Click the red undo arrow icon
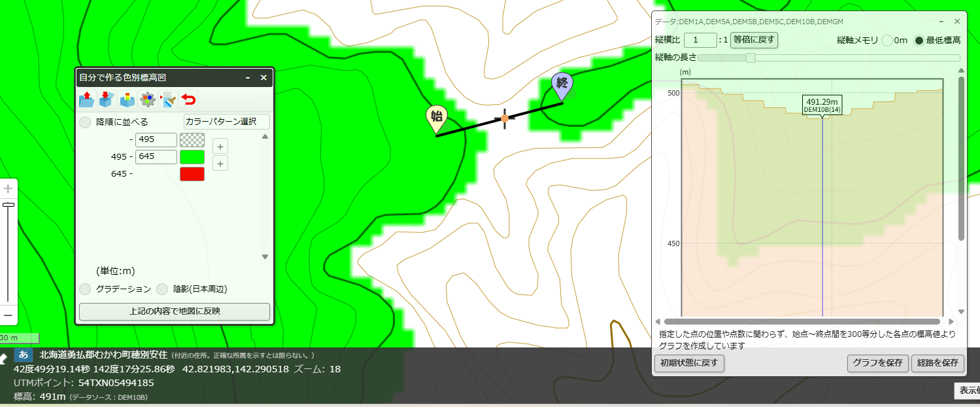This screenshot has height=407, width=980. 188,99
